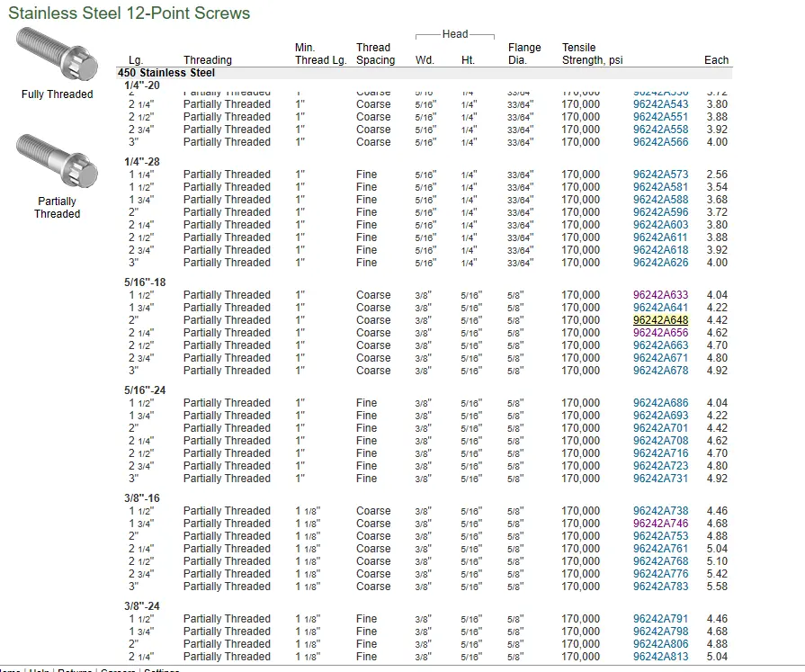The width and height of the screenshot is (805, 672).
Task: Click highlighted part number 96242A648
Action: 660,320
